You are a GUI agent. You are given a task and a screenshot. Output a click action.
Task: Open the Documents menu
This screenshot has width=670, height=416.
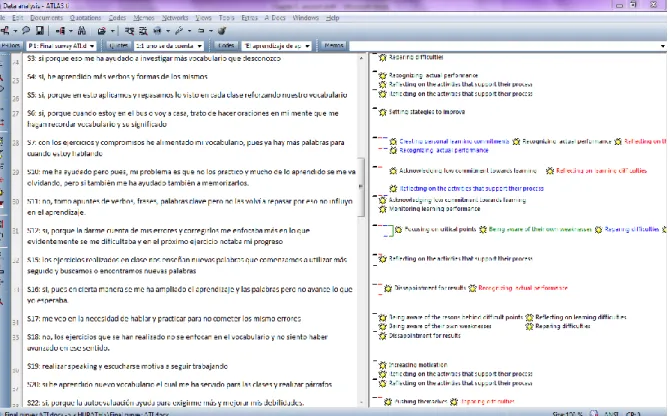tap(46, 18)
